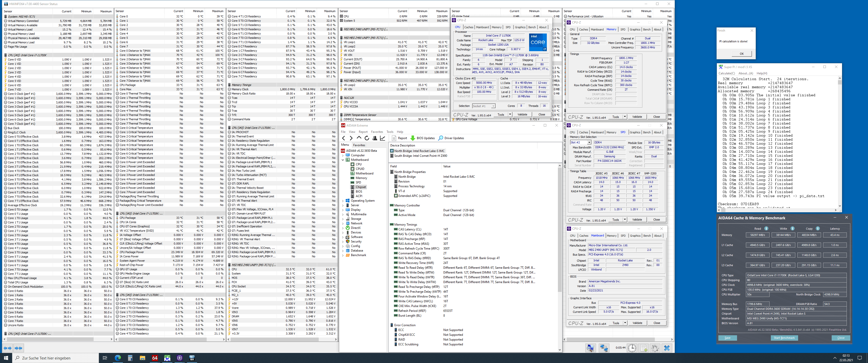
Task: Switch to AIDA64 Favorites tab
Action: point(359,145)
